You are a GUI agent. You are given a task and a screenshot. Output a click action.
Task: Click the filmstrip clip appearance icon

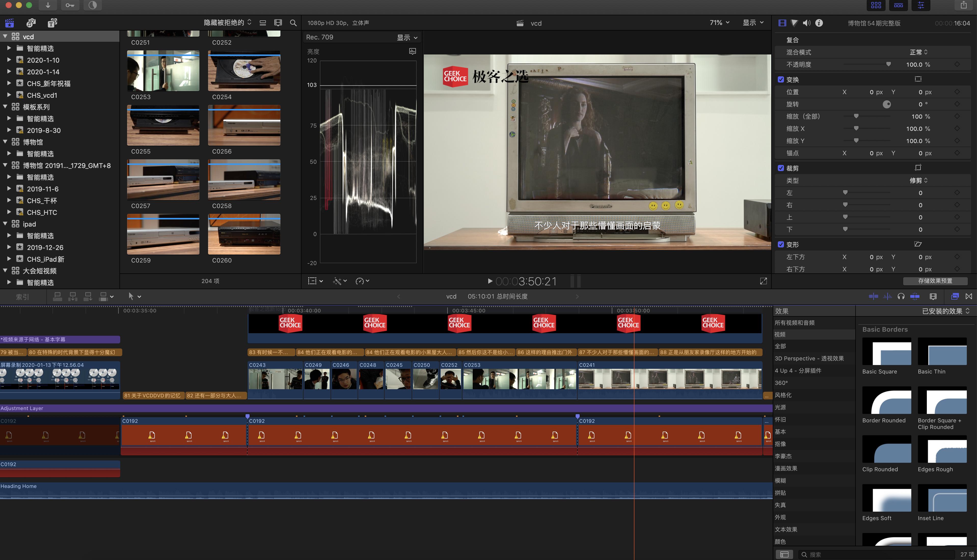(278, 23)
